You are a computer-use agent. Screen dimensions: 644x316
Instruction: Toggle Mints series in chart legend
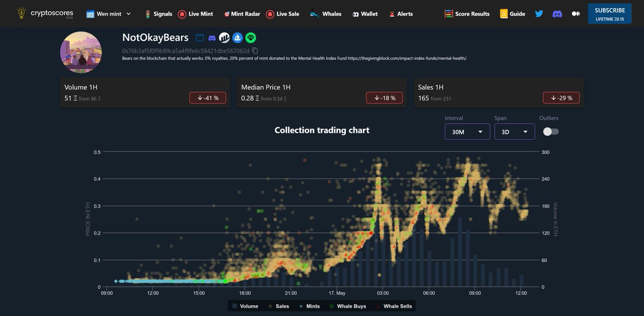311,306
